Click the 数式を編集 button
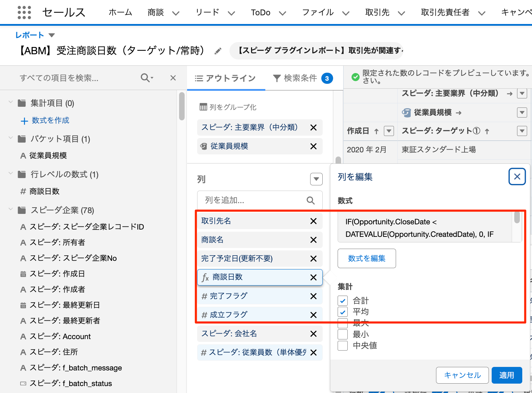Screen dimensions: 532x393 [366, 258]
